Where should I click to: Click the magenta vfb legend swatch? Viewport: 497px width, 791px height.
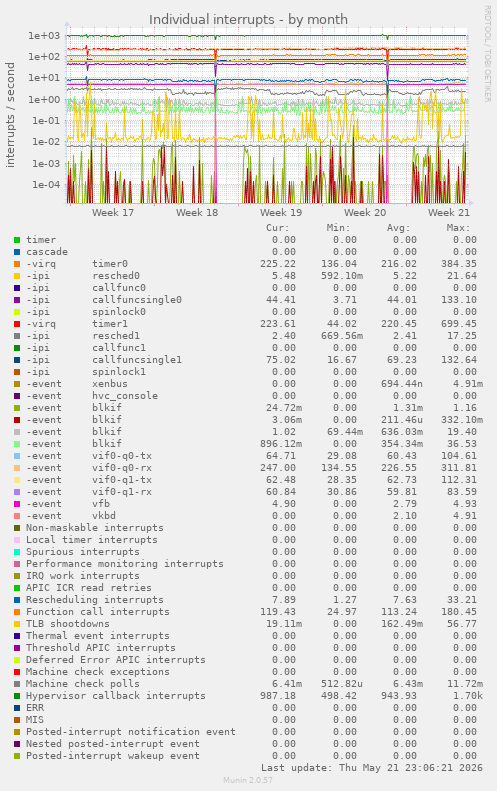point(17,504)
